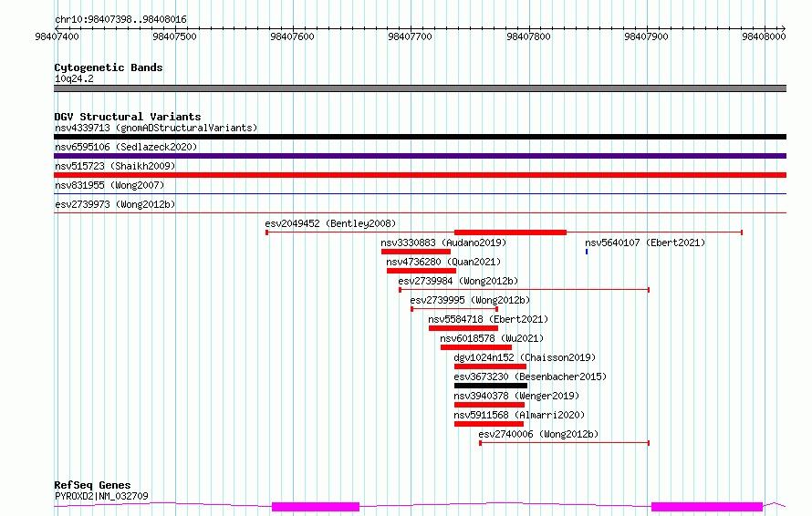The image size is (812, 516).
Task: Click the red bar under nsv3330883
Action: (416, 252)
